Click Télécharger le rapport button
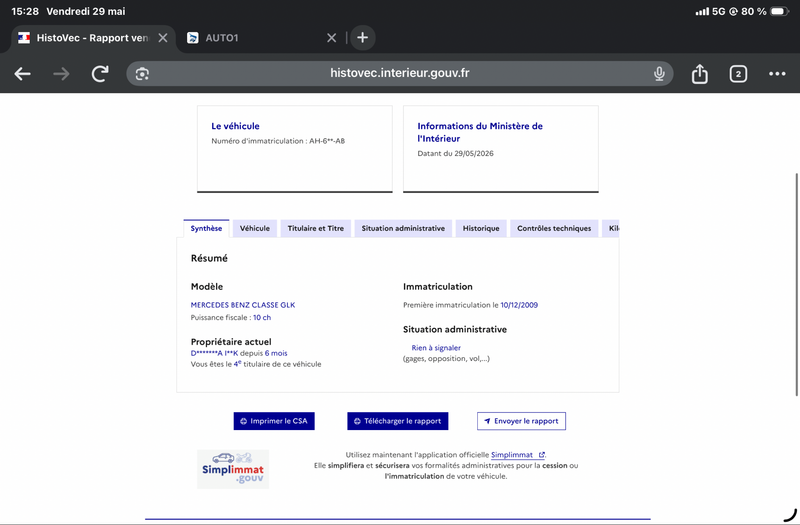This screenshot has height=525, width=800. click(x=397, y=421)
